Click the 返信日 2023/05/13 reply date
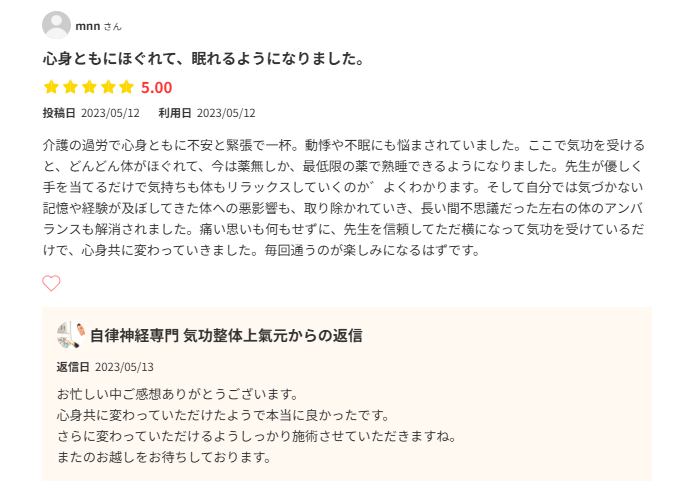 pyautogui.click(x=105, y=366)
